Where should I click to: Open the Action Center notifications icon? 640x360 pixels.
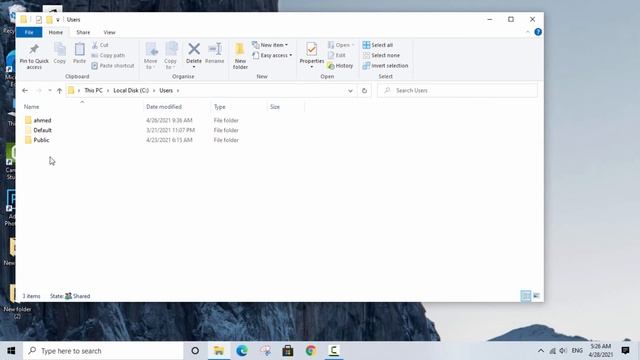pyautogui.click(x=625, y=351)
